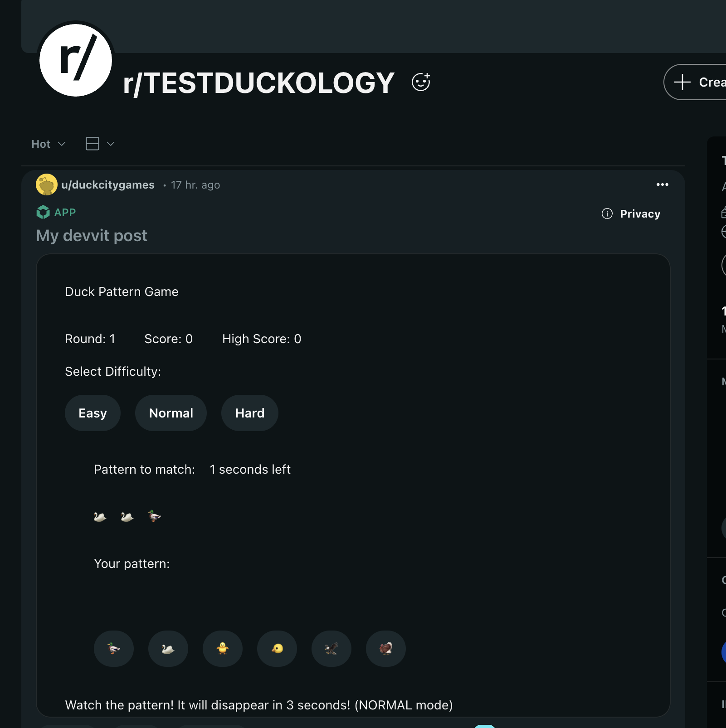Viewport: 726px width, 728px height.
Task: Choose the turkey answer button
Action: [x=386, y=649]
